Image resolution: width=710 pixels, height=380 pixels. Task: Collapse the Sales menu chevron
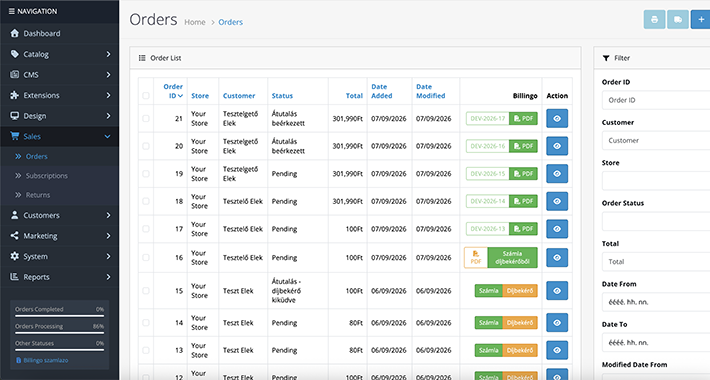pyautogui.click(x=107, y=136)
